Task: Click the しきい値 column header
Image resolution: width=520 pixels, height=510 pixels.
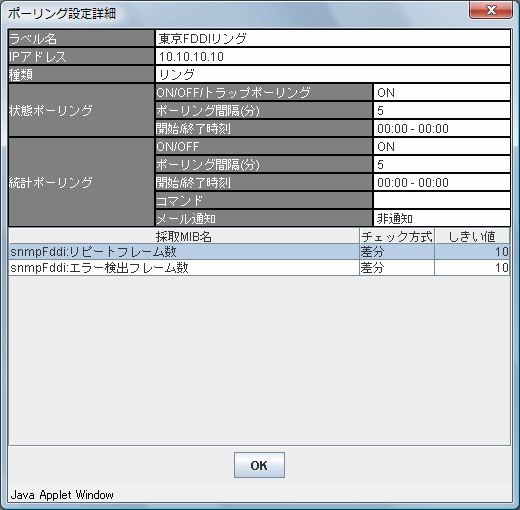Action: (472, 236)
